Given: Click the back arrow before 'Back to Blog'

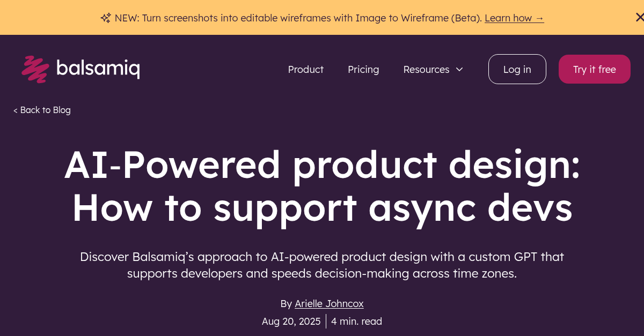Looking at the screenshot, I should pyautogui.click(x=15, y=110).
